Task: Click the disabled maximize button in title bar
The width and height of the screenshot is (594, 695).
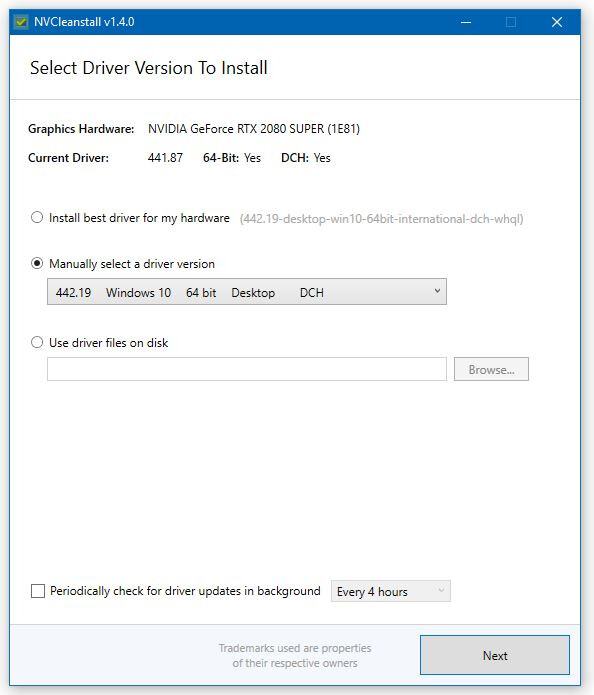Action: click(x=511, y=22)
